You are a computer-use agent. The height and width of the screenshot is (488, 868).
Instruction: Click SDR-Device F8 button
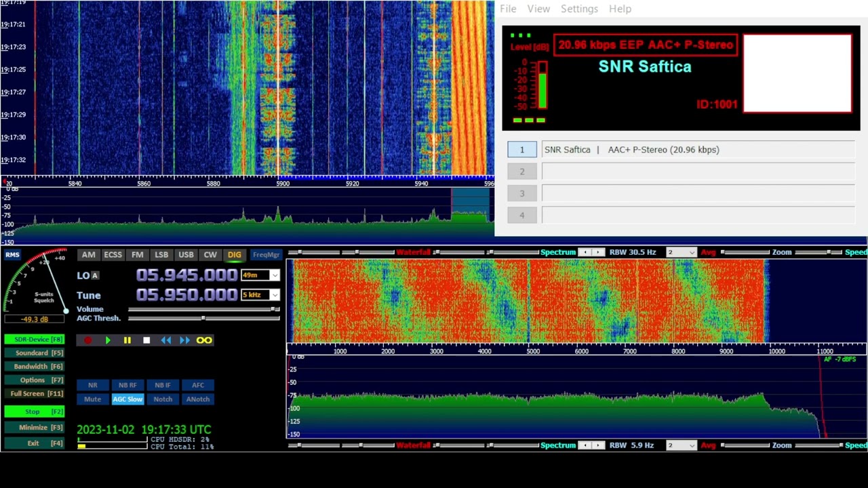[35, 340]
